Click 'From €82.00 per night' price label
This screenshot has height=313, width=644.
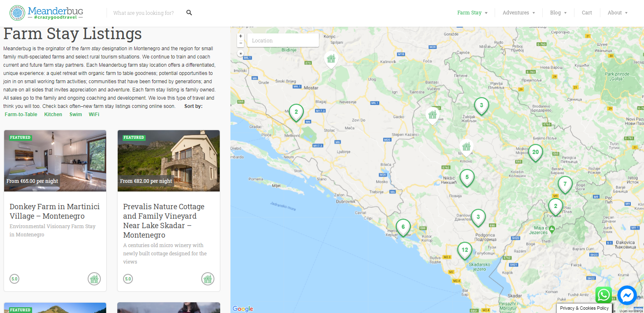pos(146,181)
